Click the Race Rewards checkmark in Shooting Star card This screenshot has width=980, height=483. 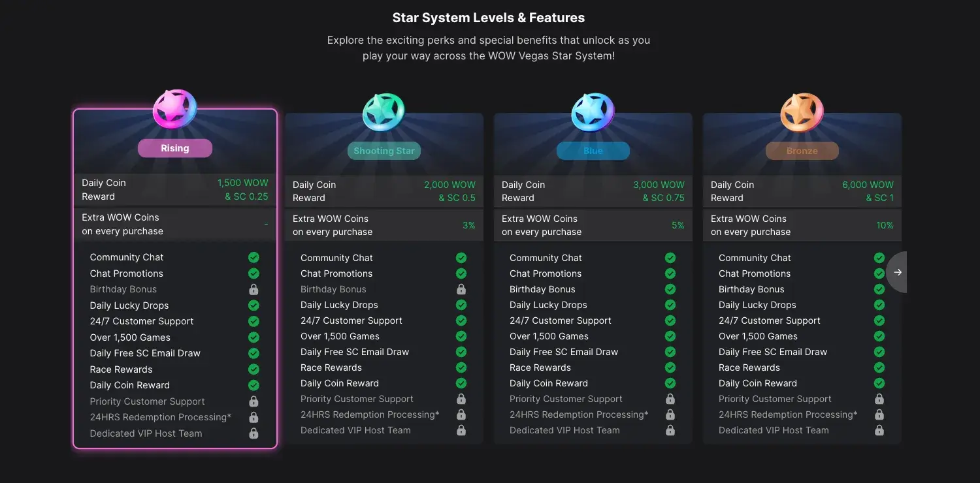461,367
